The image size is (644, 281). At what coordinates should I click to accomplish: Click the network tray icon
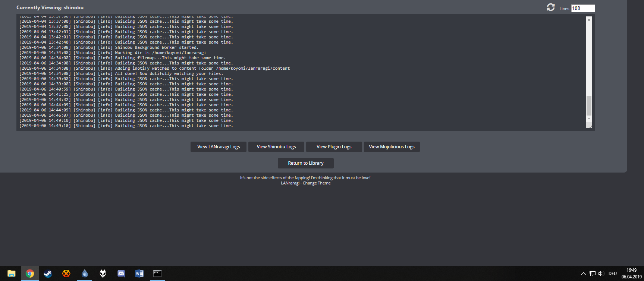click(593, 274)
